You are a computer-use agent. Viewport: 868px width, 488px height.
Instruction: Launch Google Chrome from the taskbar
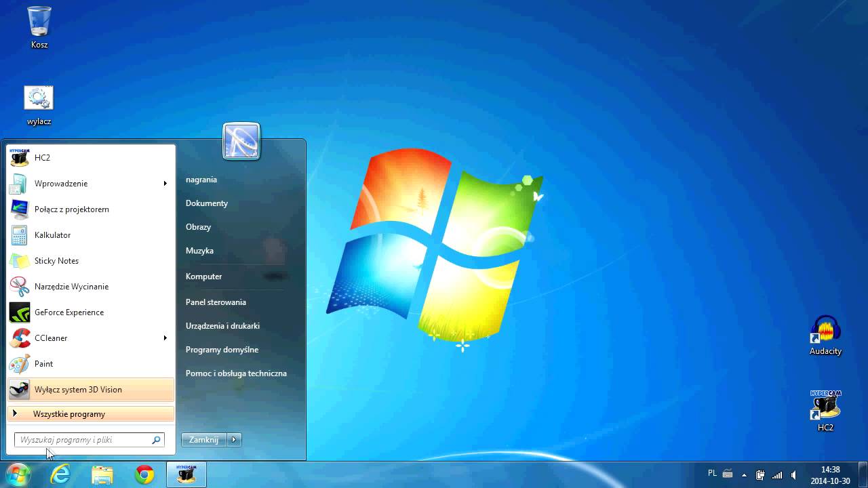pyautogui.click(x=144, y=475)
